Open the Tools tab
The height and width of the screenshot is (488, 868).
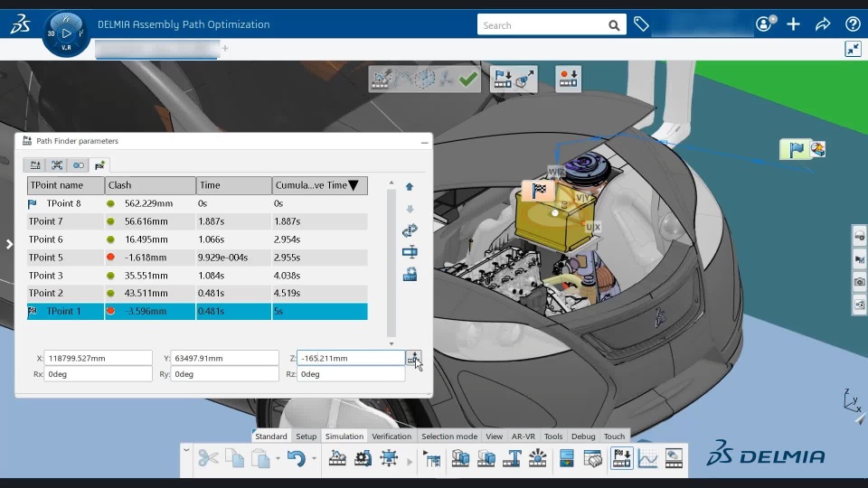(x=553, y=436)
